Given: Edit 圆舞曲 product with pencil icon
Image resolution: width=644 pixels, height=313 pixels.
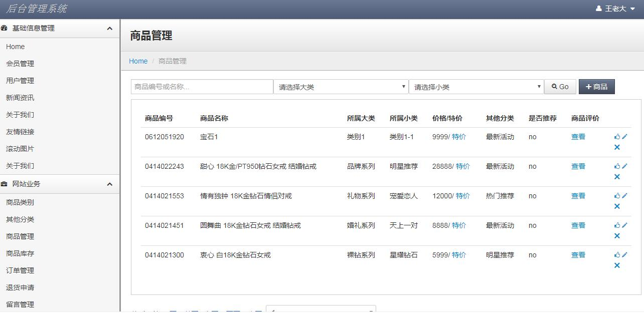Looking at the screenshot, I should point(625,225).
